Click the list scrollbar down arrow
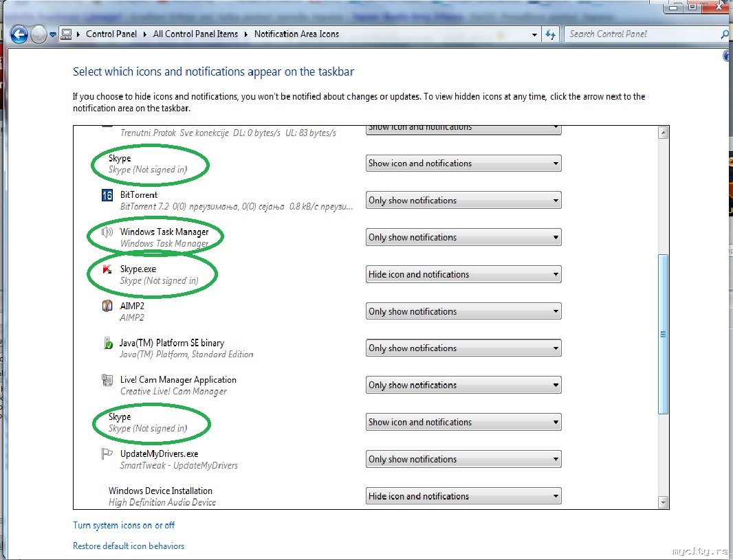Screen dimensions: 733x560 [x=664, y=502]
